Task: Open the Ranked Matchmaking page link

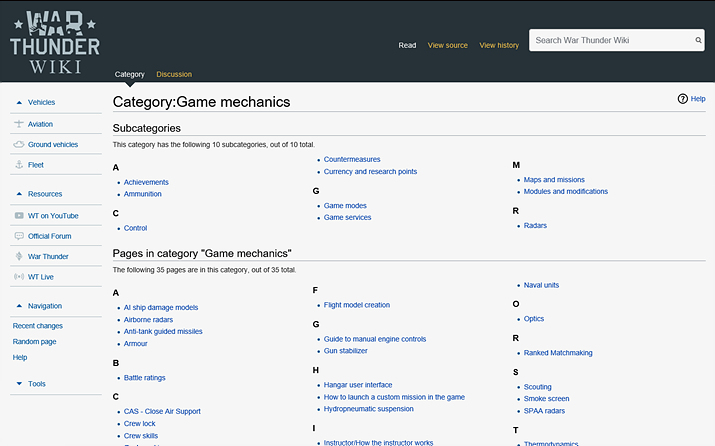Action: (558, 352)
